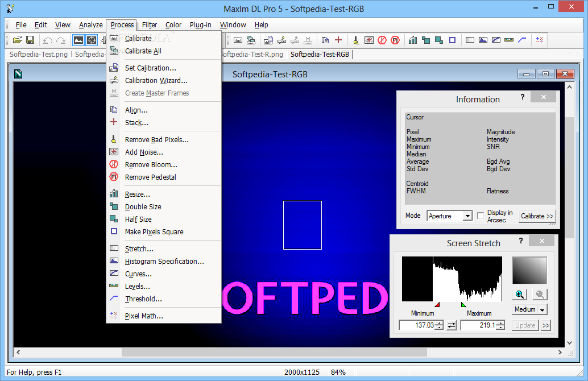This screenshot has width=588, height=381.
Task: Click the zoom in magnifier in Screen Stretch
Action: (519, 295)
